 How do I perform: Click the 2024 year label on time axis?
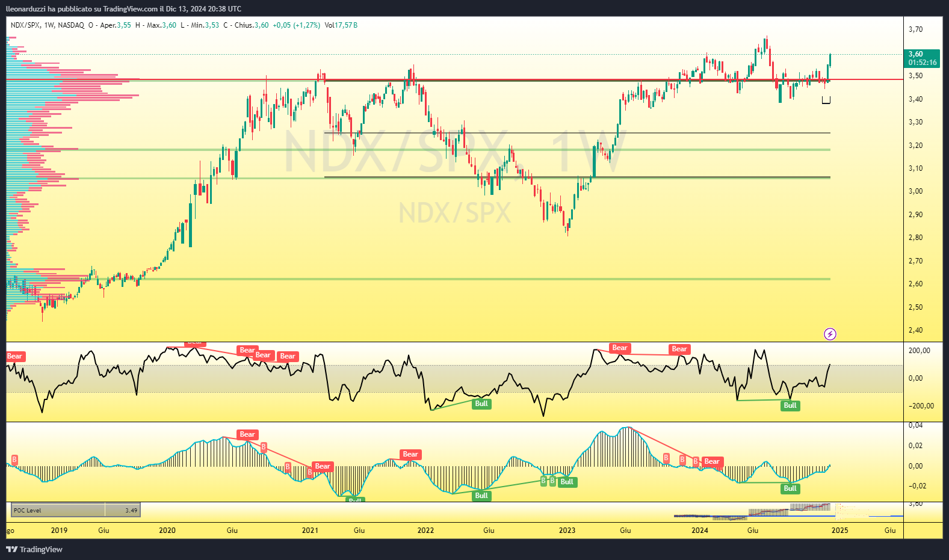point(700,531)
